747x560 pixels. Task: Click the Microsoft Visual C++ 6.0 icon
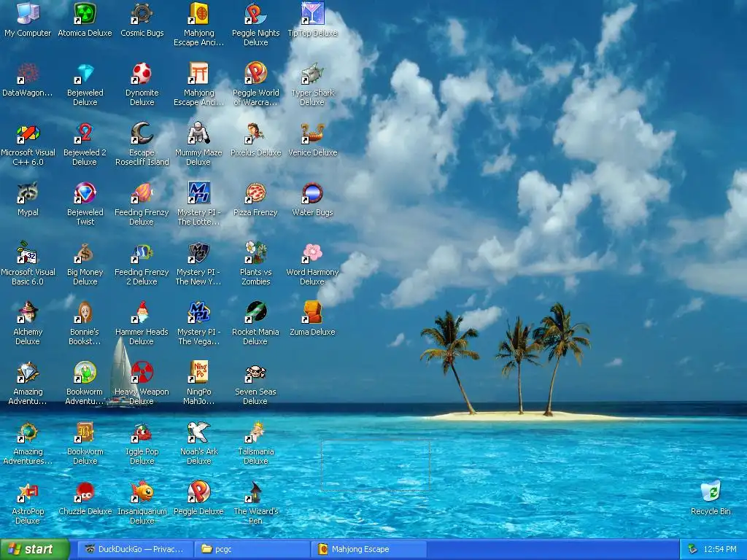coord(28,133)
